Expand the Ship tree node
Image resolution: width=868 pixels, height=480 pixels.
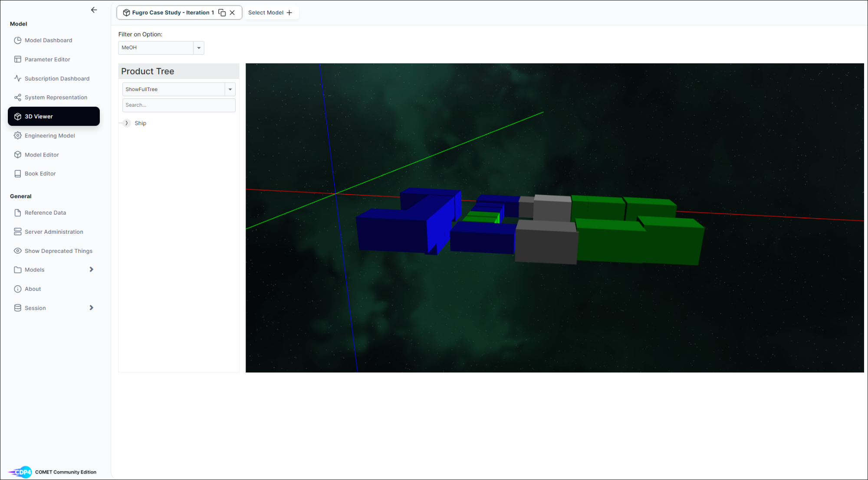[127, 123]
